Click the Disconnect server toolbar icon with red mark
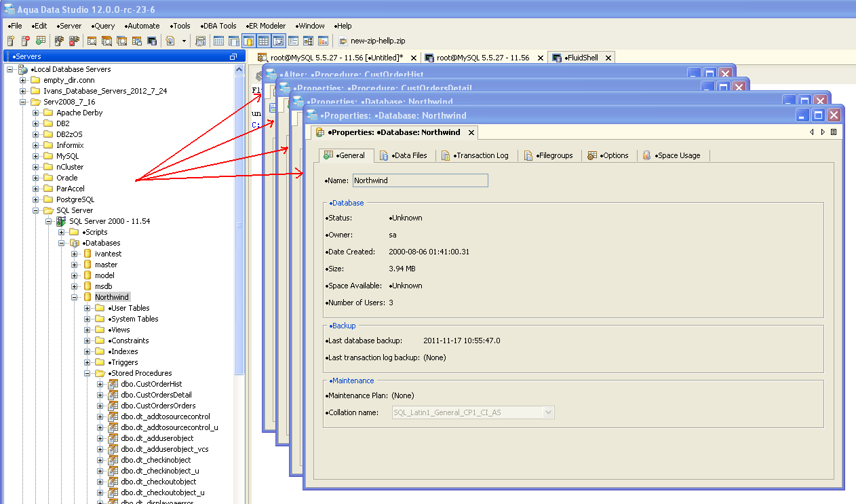 [75, 41]
